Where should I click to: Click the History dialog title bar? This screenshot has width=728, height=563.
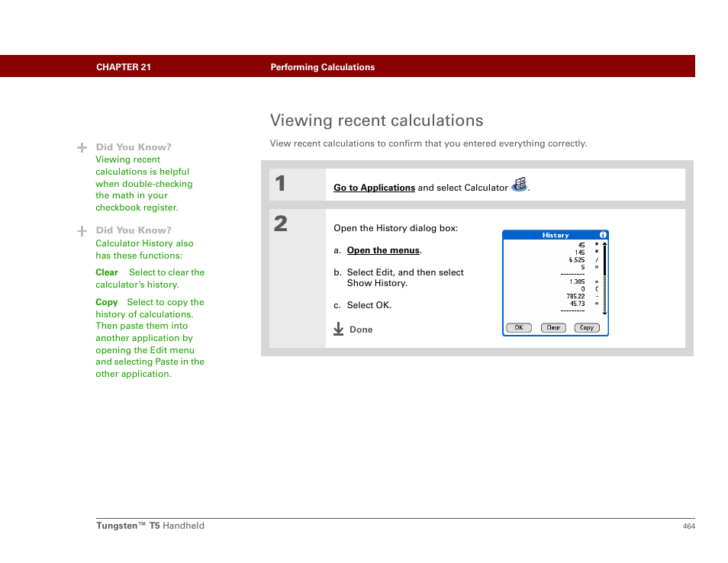[556, 235]
